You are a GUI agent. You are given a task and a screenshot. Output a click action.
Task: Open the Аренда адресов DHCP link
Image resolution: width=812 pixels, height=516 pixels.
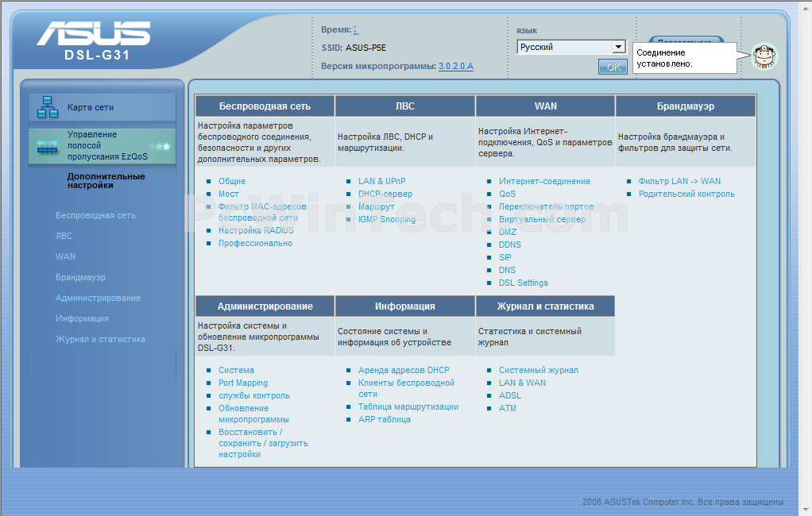coord(404,370)
